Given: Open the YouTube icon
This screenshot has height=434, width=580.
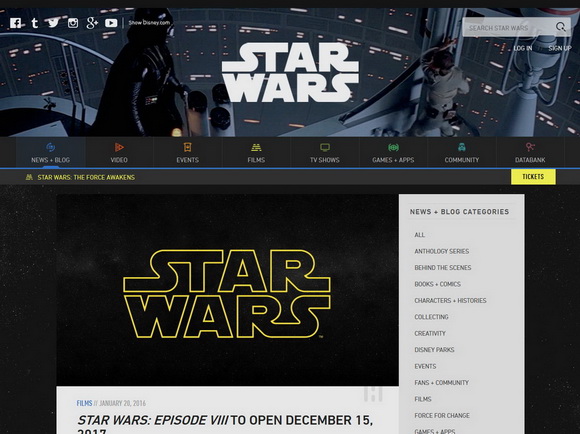Looking at the screenshot, I should 111,23.
